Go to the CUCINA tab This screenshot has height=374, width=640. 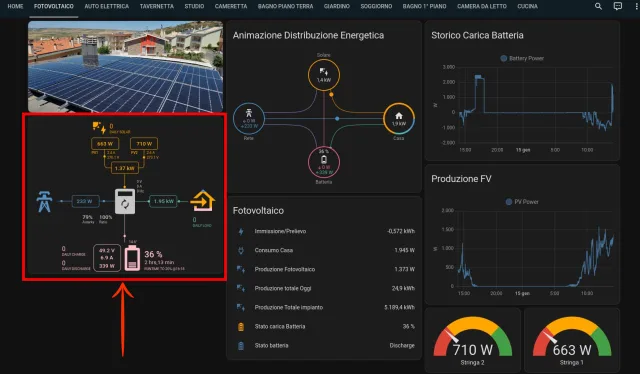click(527, 6)
